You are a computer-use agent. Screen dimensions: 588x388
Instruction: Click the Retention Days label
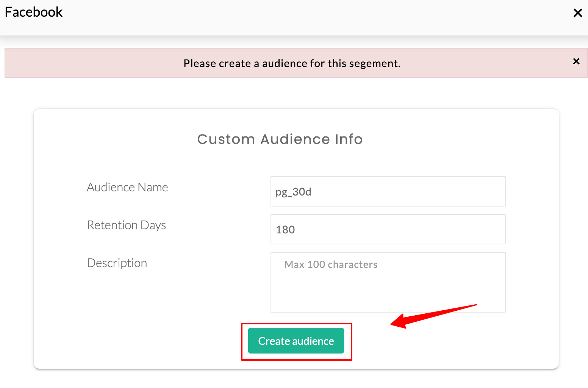[x=127, y=225]
